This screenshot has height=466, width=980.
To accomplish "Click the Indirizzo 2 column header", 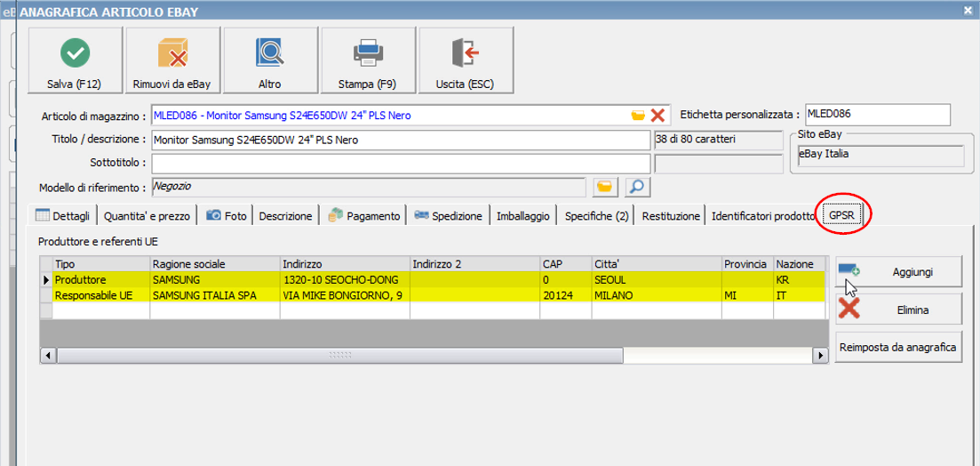I will click(475, 264).
